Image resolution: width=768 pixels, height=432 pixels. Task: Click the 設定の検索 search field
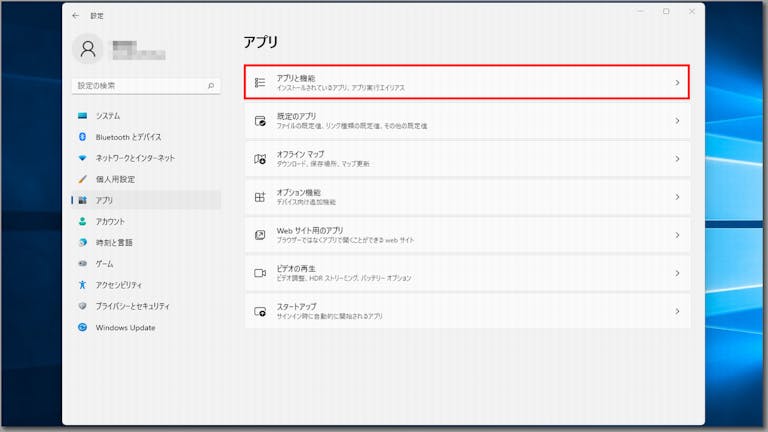point(146,86)
